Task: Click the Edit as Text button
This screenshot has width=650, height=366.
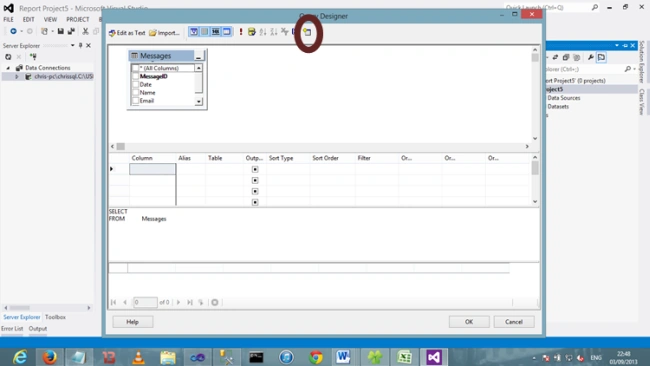Action: (x=127, y=33)
